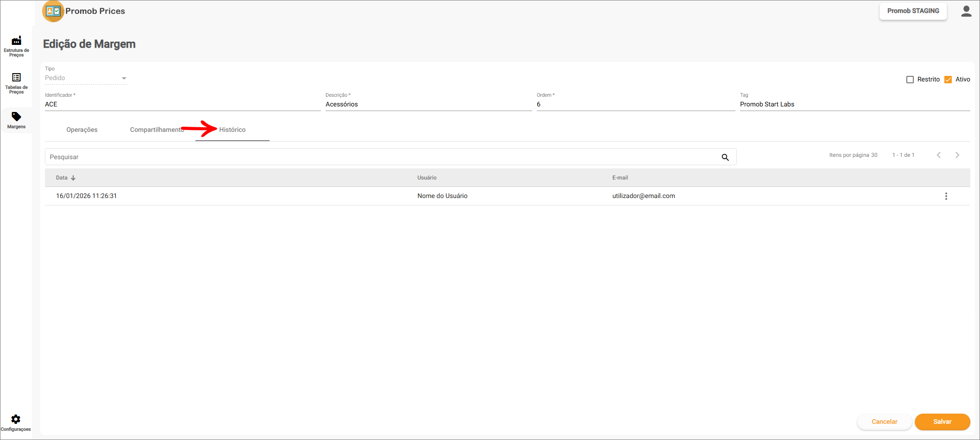Image resolution: width=980 pixels, height=440 pixels.
Task: Switch to the Operações tab
Action: click(x=82, y=130)
